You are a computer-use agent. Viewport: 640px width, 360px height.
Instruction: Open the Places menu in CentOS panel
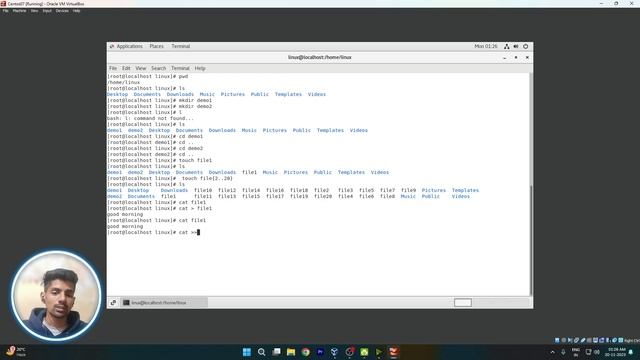coord(156,47)
